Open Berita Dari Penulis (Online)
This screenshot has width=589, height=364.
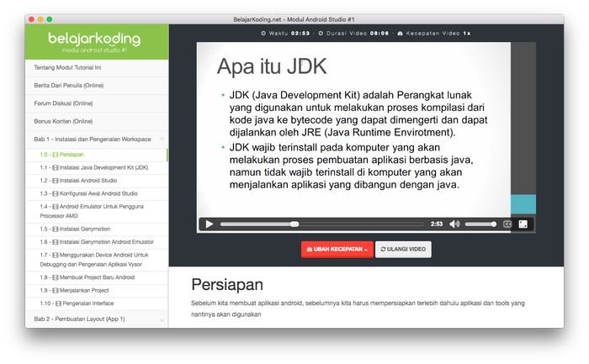pyautogui.click(x=97, y=86)
